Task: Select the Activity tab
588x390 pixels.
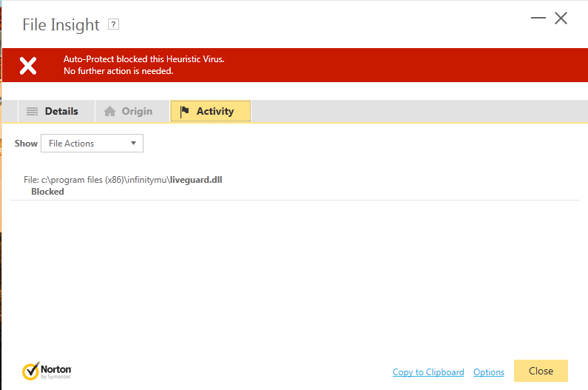Action: [210, 111]
